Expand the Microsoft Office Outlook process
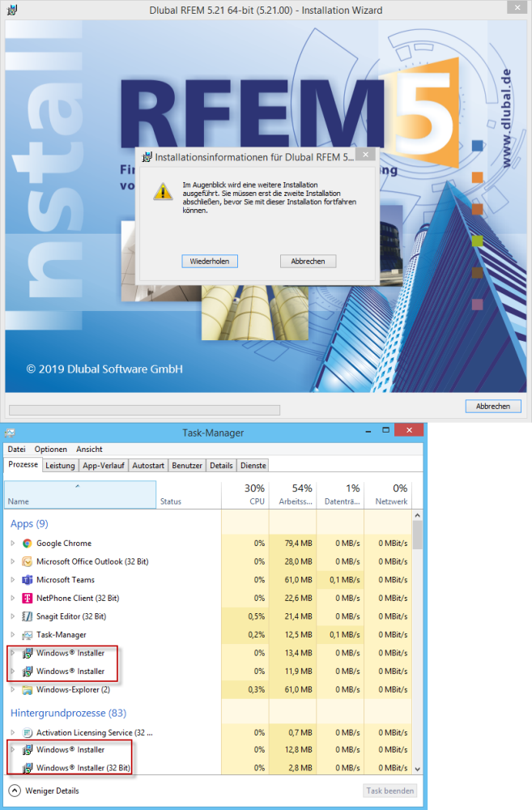The image size is (532, 810). 12,561
